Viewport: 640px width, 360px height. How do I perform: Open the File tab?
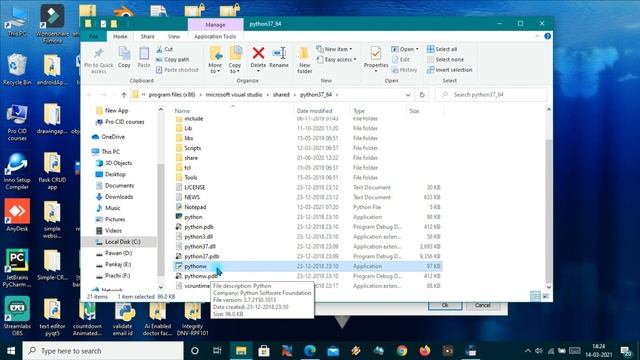click(93, 36)
